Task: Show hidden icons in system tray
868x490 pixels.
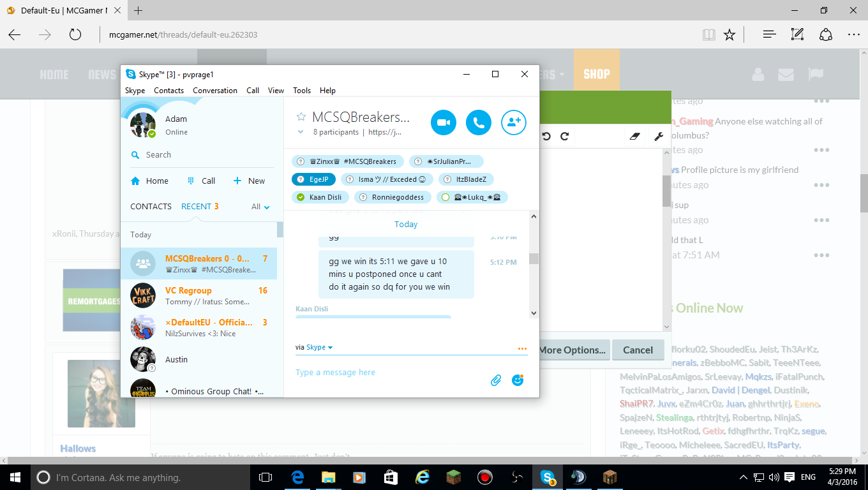Action: coord(743,477)
